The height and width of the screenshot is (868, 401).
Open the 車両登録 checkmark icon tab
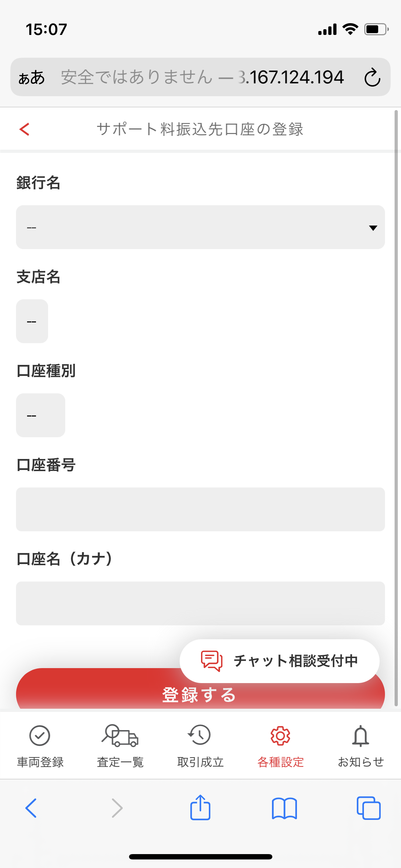(40, 745)
